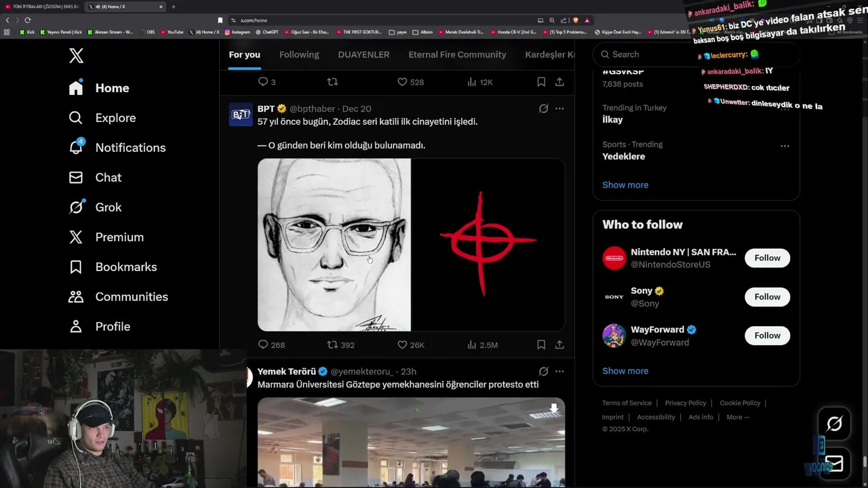Screen dimensions: 868x488
Task: Open Explore in the sidebar
Action: pyautogui.click(x=102, y=118)
